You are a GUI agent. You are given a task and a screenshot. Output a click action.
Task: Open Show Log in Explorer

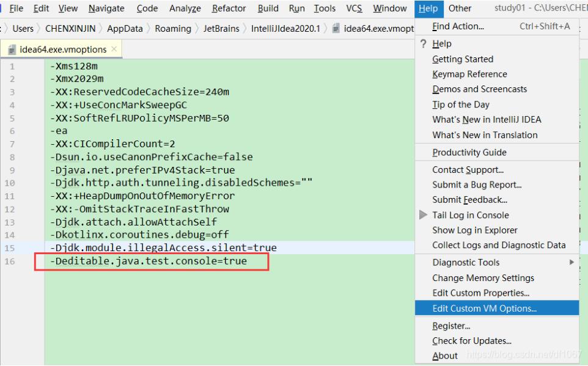[474, 230]
